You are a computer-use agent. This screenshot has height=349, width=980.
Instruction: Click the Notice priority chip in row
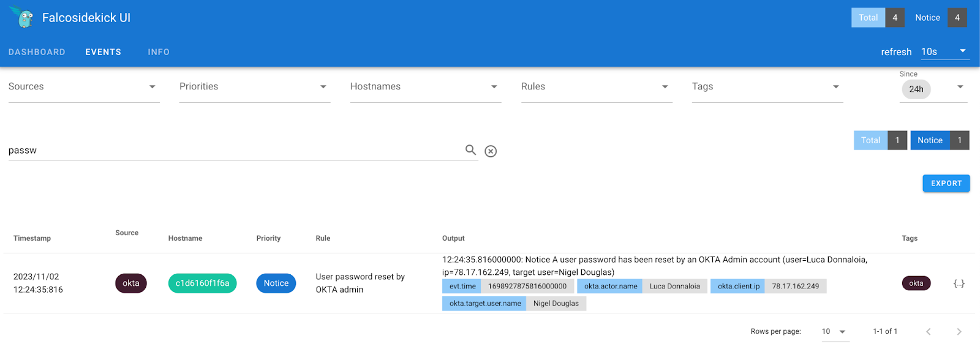click(x=276, y=283)
